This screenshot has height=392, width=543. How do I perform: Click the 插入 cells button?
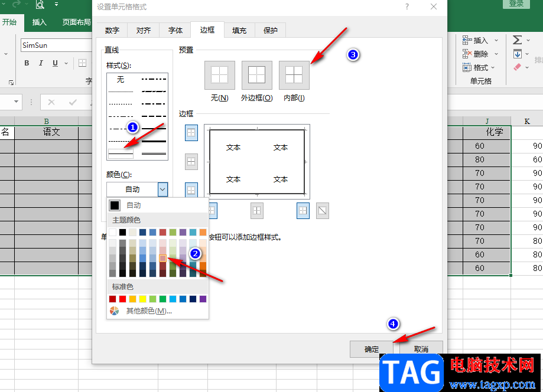pos(476,41)
